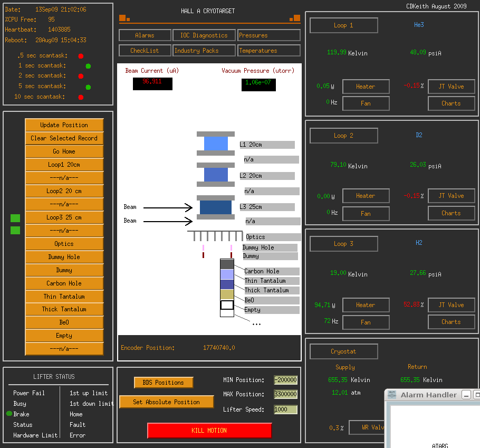This screenshot has height=448, width=480.
Task: Open BDS Positions
Action: (x=164, y=383)
